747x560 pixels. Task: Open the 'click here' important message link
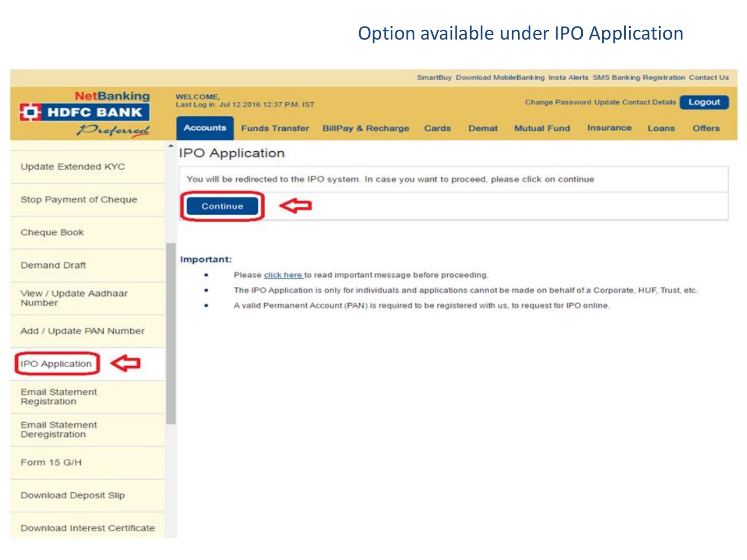pos(283,275)
